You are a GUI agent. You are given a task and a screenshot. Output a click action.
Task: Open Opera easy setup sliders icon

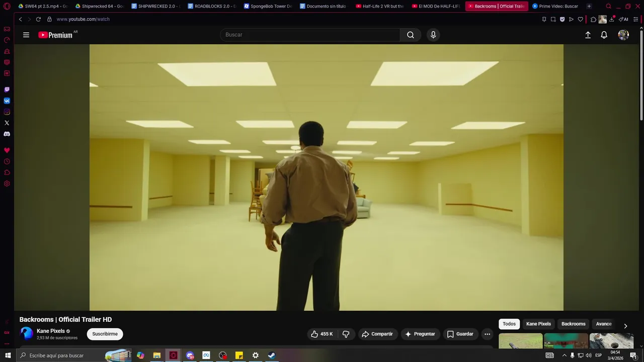[x=636, y=19]
